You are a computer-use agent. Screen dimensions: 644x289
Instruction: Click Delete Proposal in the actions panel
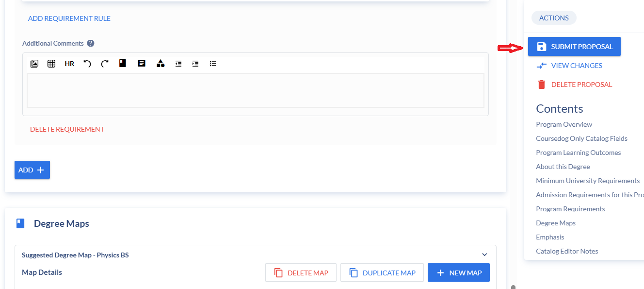pos(581,85)
